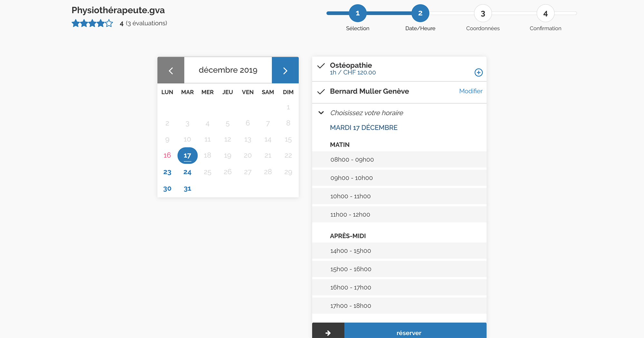Select December 24 in calendar
This screenshot has height=338, width=644.
[x=187, y=172]
